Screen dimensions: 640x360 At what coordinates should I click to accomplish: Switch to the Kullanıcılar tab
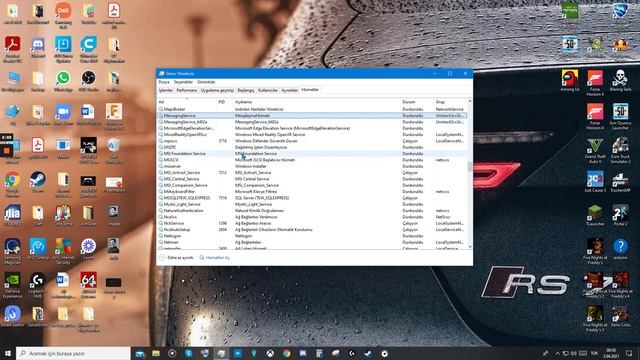268,90
